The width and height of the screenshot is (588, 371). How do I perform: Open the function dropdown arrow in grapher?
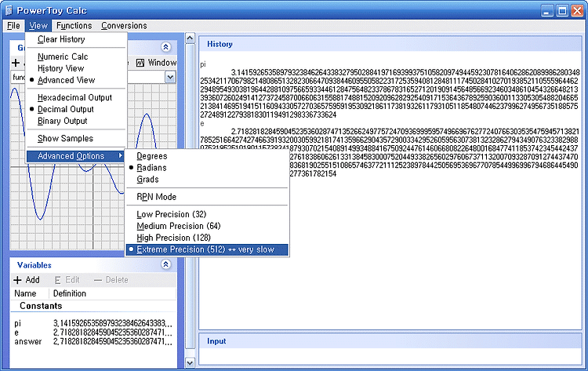pyautogui.click(x=170, y=78)
